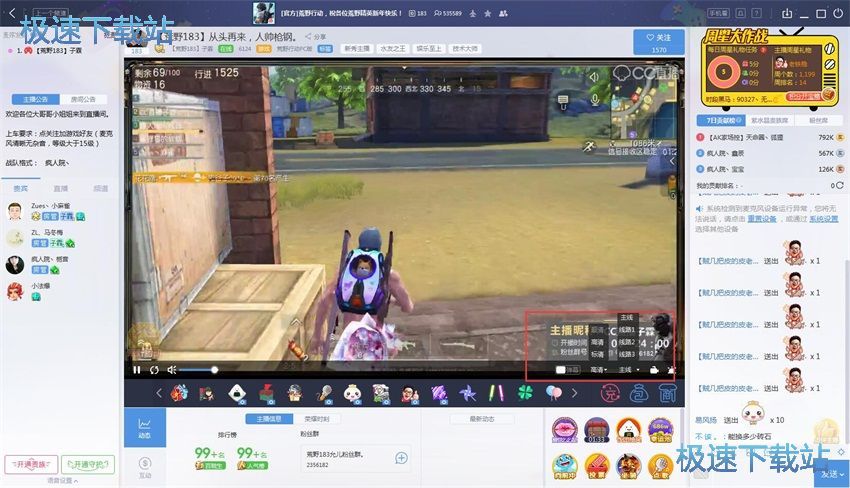Click 开通贵族 button
The width and height of the screenshot is (850, 488).
pos(31,465)
